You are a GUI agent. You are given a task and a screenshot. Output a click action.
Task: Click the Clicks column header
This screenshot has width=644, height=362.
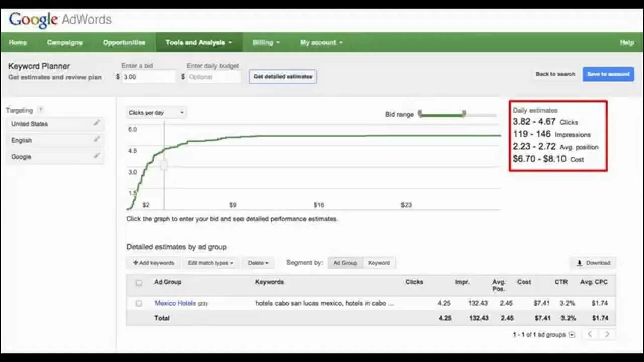point(414,282)
